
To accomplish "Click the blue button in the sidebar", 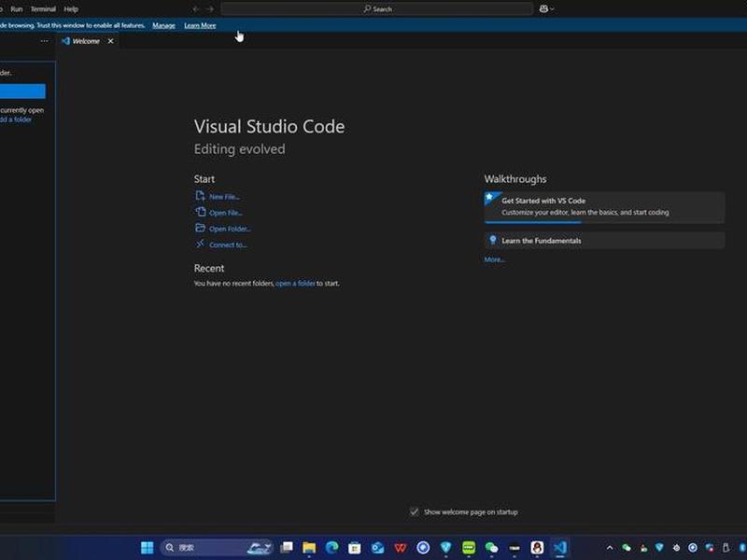I will click(x=22, y=91).
